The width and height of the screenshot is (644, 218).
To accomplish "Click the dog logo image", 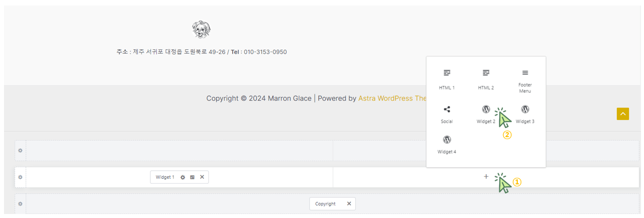I will click(202, 29).
